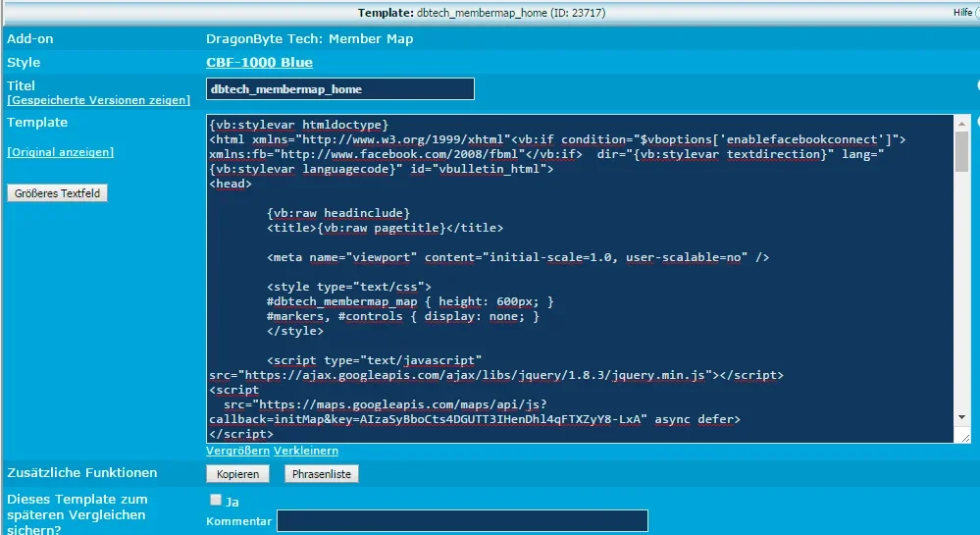Viewport: 980px width, 535px height.
Task: Click the Add-on label text
Action: [x=30, y=39]
